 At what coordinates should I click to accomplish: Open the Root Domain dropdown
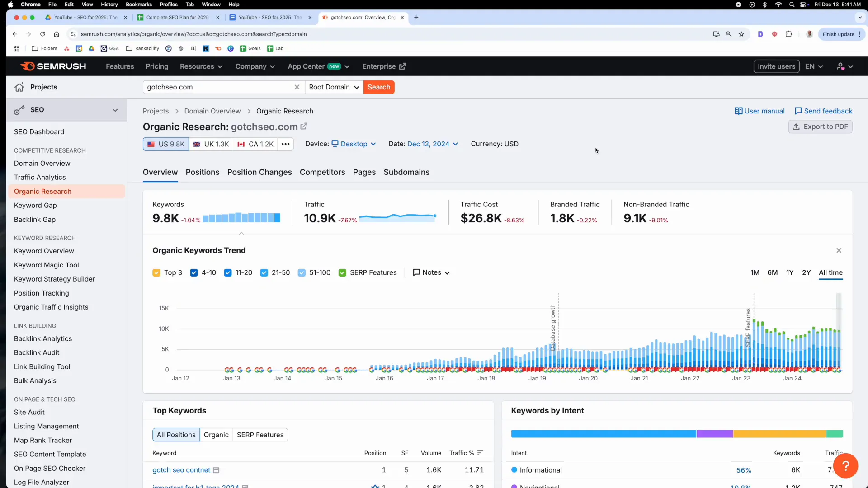[334, 87]
